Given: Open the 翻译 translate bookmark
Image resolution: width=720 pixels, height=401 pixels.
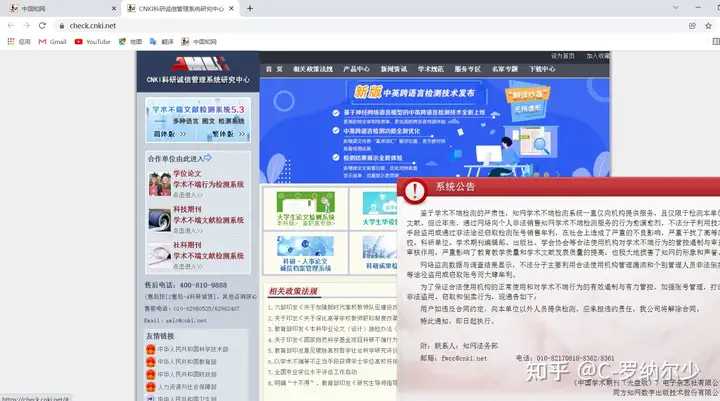Looking at the screenshot, I should coord(162,42).
